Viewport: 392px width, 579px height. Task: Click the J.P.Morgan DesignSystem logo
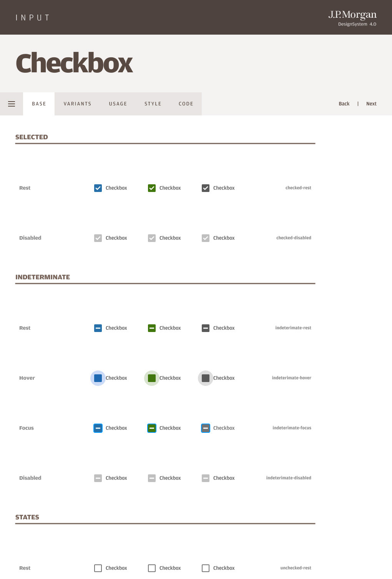[352, 18]
